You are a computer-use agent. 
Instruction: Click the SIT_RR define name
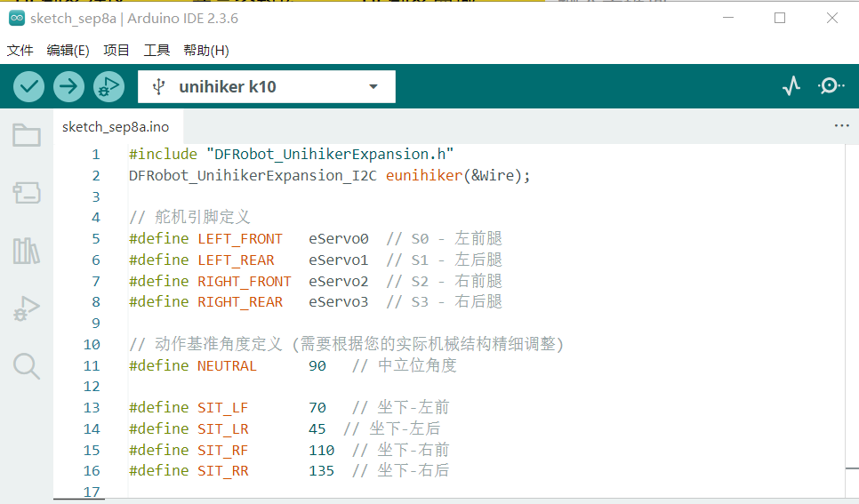223,471
